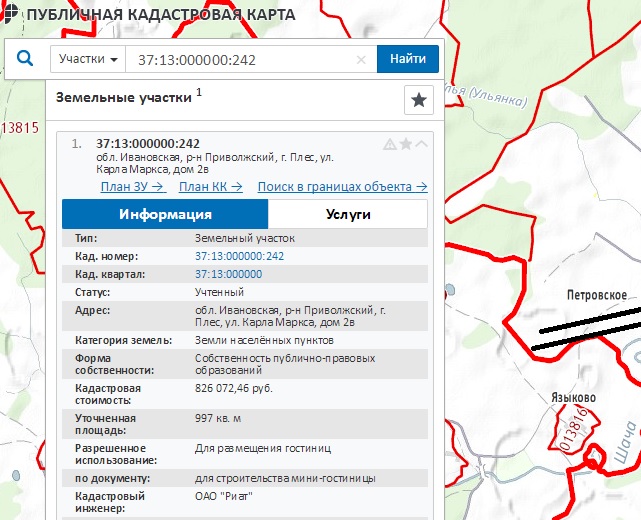
Task: Clear the search field with the X icon
Action: pyautogui.click(x=361, y=60)
